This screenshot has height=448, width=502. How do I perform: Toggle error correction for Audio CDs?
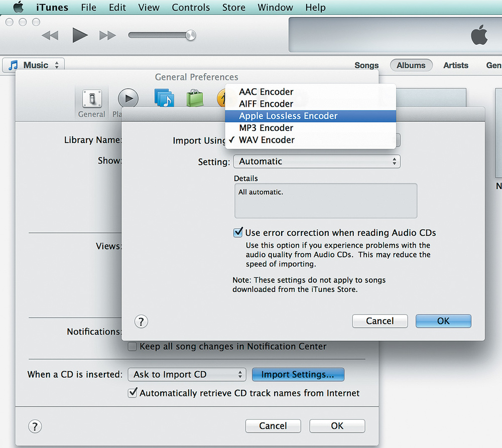(238, 232)
